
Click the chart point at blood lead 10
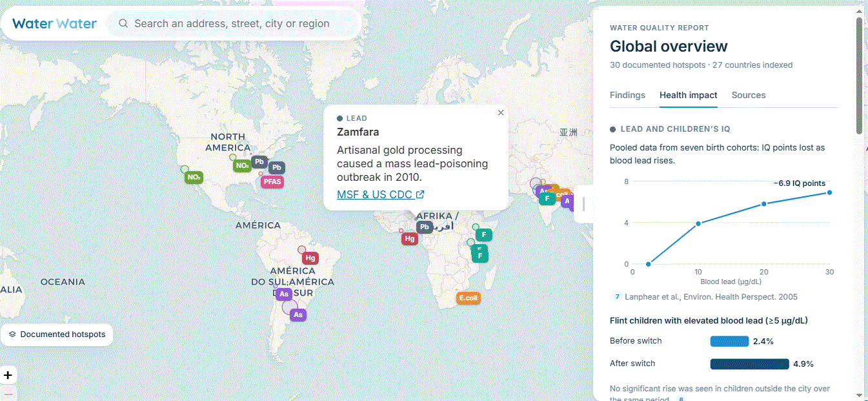click(698, 223)
